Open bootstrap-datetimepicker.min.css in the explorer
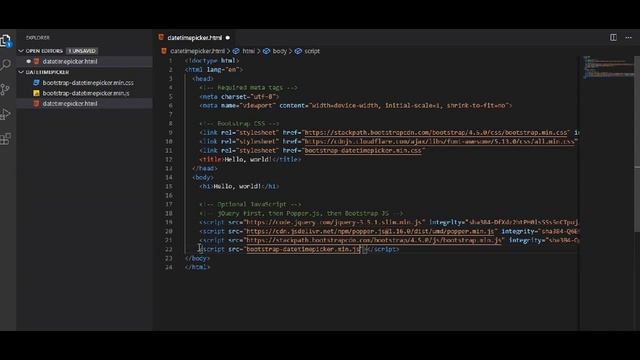The height and width of the screenshot is (360, 640). tap(88, 82)
